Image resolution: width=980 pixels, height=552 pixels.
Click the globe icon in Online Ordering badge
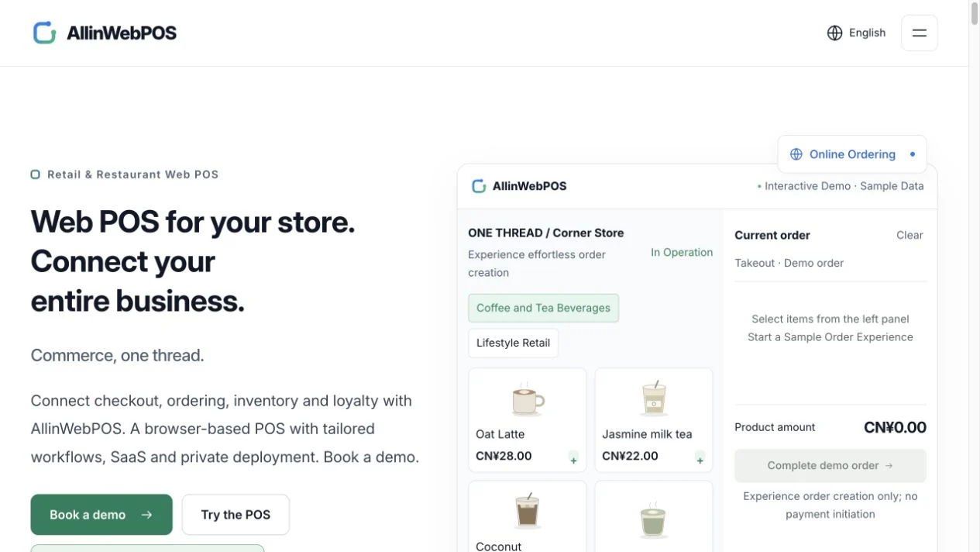(x=796, y=154)
